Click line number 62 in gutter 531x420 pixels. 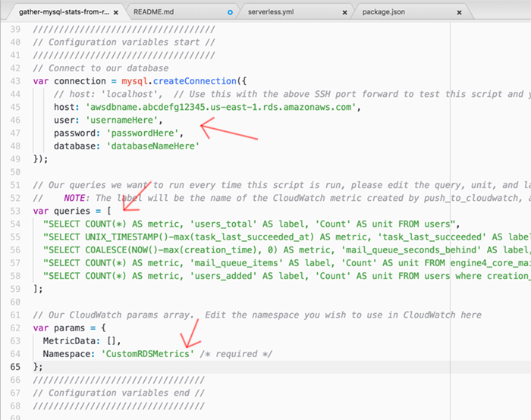point(15,328)
